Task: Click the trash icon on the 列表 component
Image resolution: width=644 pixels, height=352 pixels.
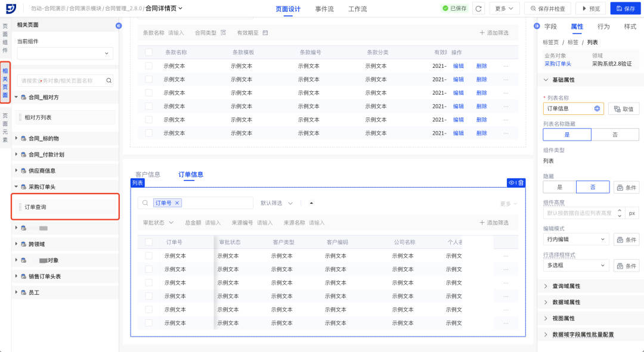Action: (x=521, y=183)
